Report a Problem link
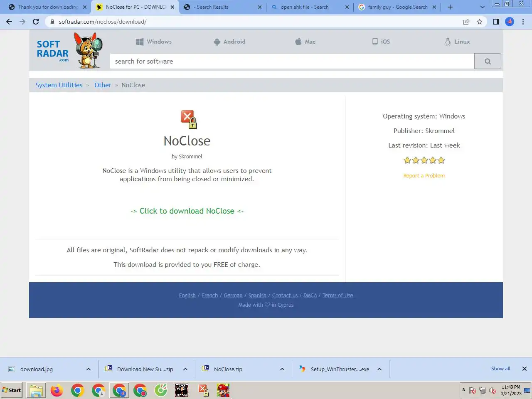Image resolution: width=532 pixels, height=399 pixels. (x=424, y=176)
